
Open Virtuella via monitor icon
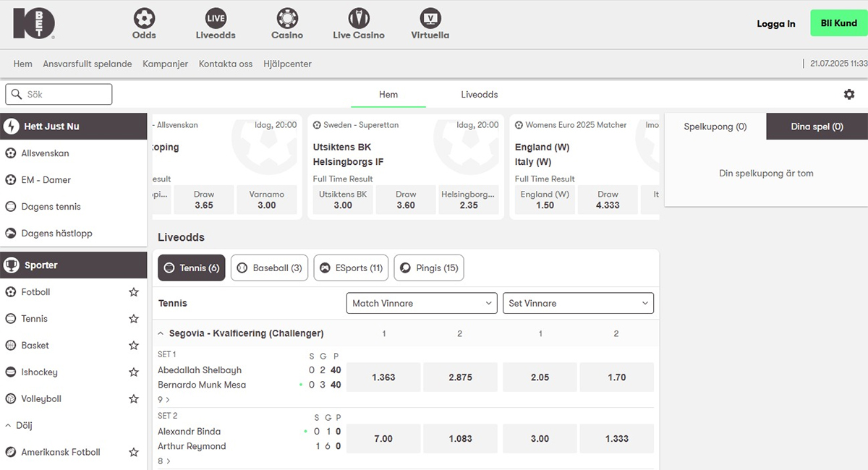[x=430, y=18]
